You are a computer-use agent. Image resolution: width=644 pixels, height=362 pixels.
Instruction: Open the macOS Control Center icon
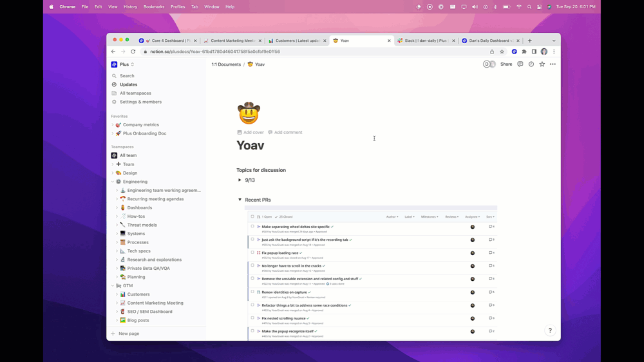pyautogui.click(x=539, y=6)
